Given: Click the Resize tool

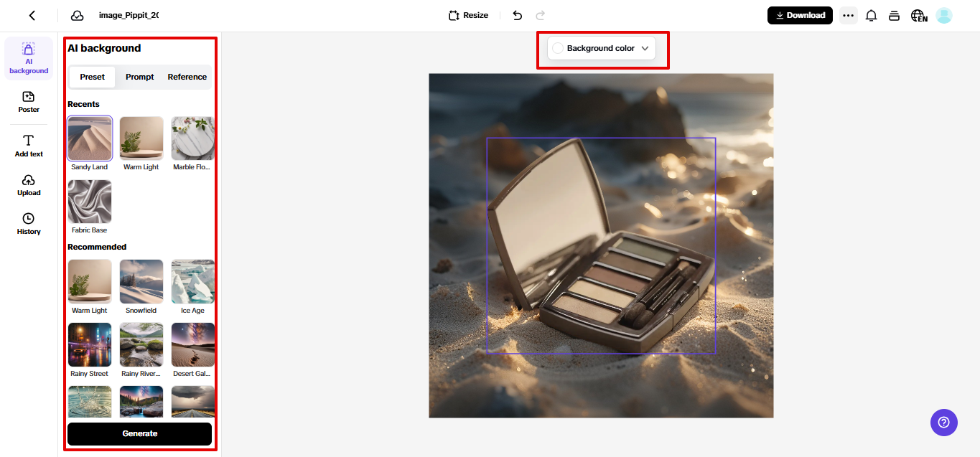Looking at the screenshot, I should (467, 14).
